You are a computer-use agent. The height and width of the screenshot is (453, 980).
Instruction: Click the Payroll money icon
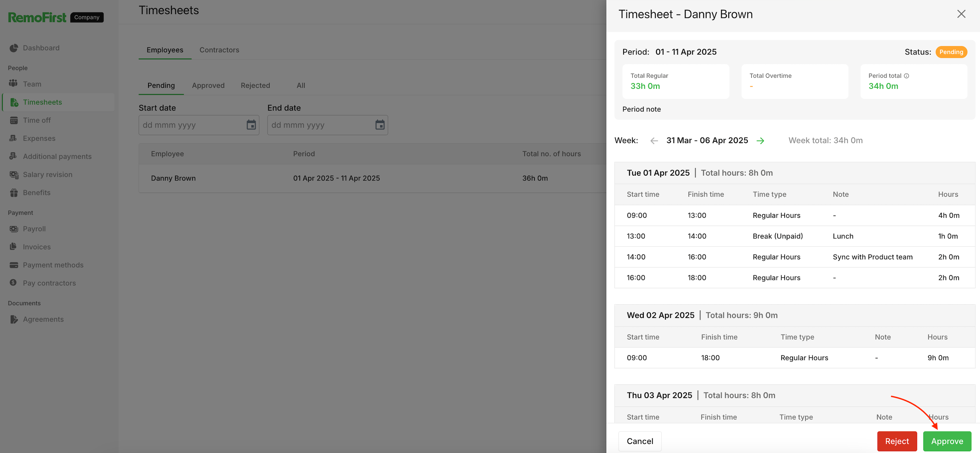[x=14, y=229]
